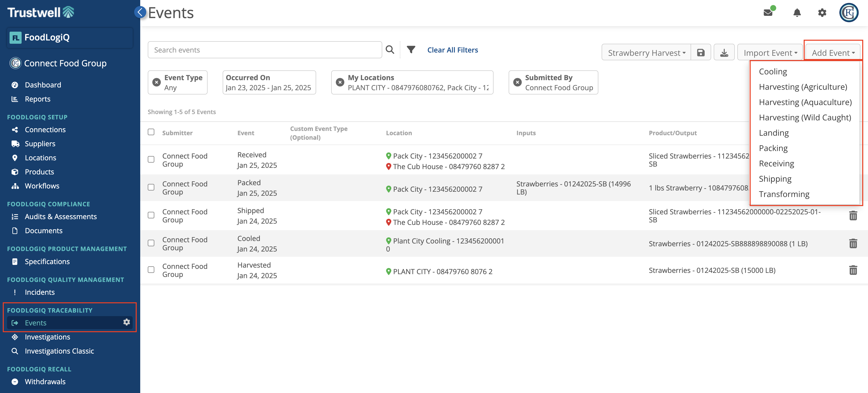This screenshot has width=868, height=393.
Task: Open Products in sidebar
Action: tap(39, 172)
